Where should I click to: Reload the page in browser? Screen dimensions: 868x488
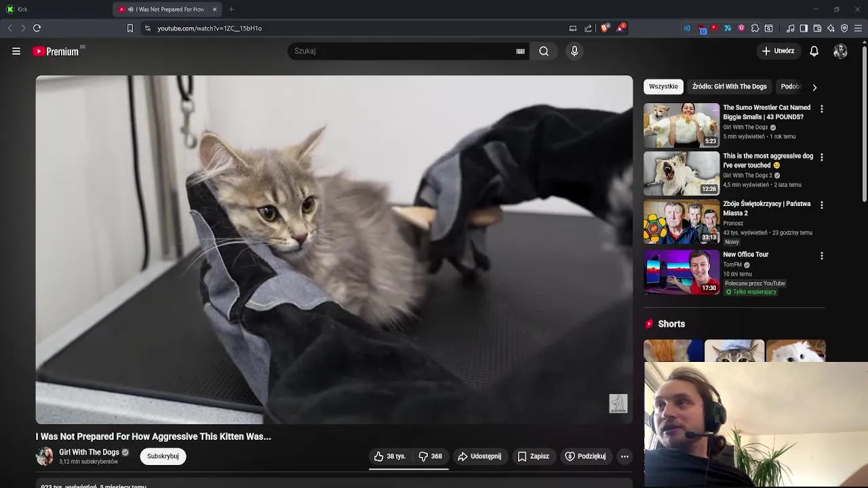click(x=37, y=28)
